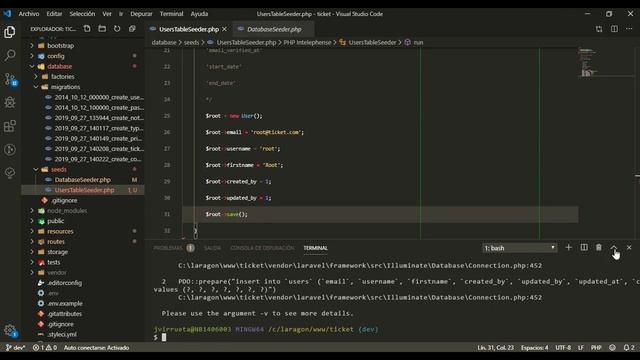Maximize the terminal panel size
The width and height of the screenshot is (640, 360).
pos(613,247)
